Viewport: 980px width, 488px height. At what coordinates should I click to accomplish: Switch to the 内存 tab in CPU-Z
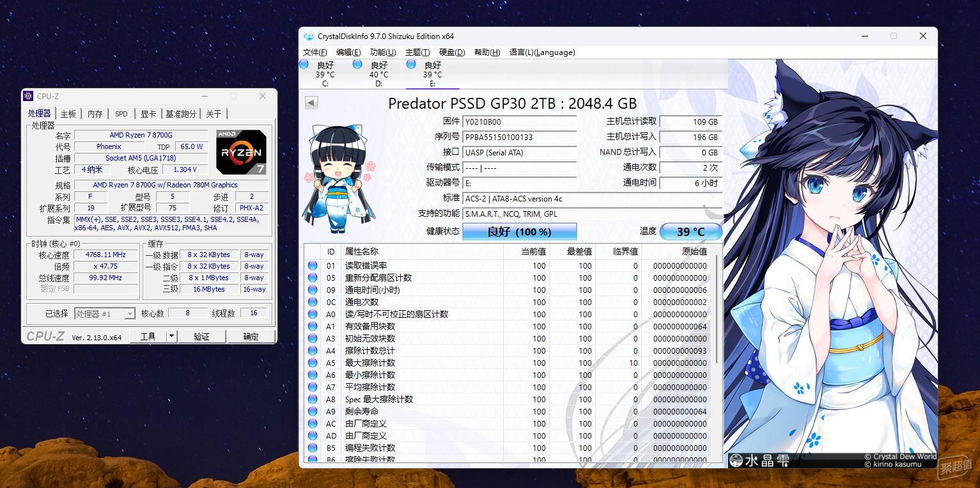[x=95, y=114]
